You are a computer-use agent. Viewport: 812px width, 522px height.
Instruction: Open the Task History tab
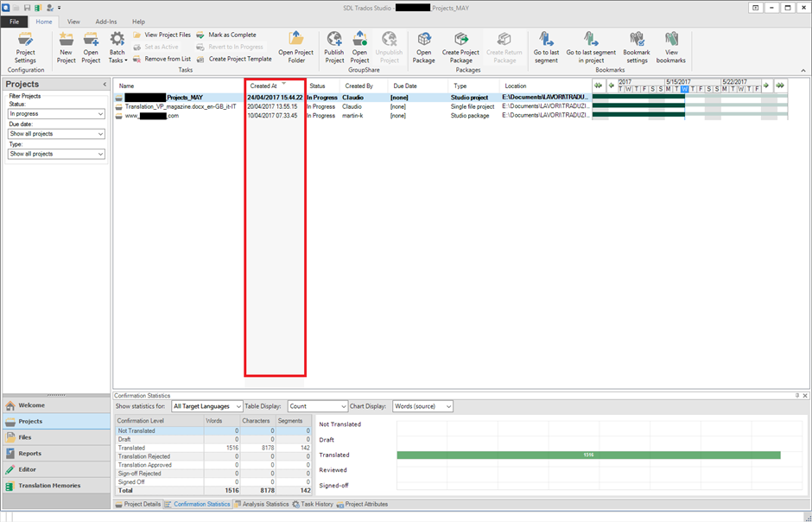[313, 505]
